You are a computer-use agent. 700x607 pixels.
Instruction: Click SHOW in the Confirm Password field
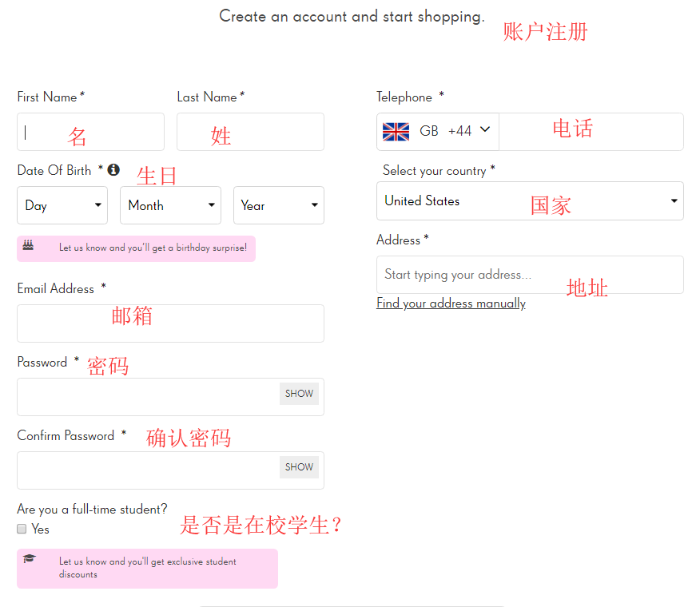click(x=299, y=467)
